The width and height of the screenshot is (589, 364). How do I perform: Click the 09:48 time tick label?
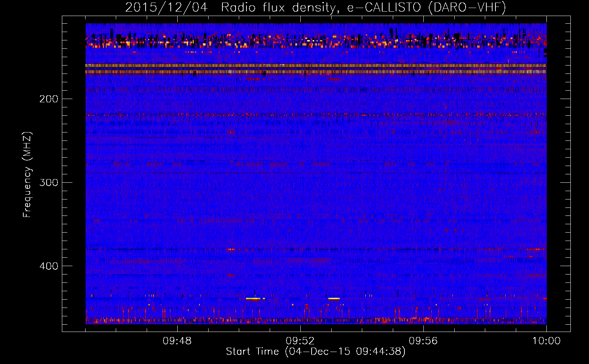(177, 341)
